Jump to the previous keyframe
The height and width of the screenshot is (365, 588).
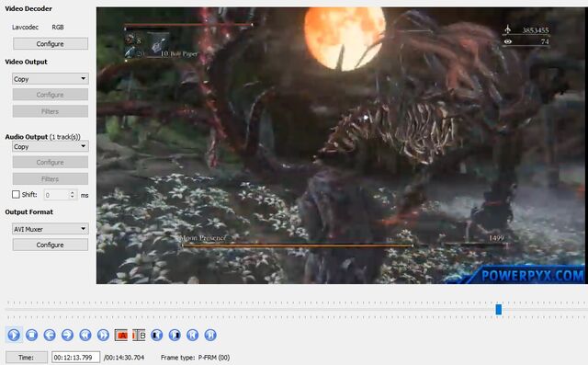pyautogui.click(x=85, y=335)
